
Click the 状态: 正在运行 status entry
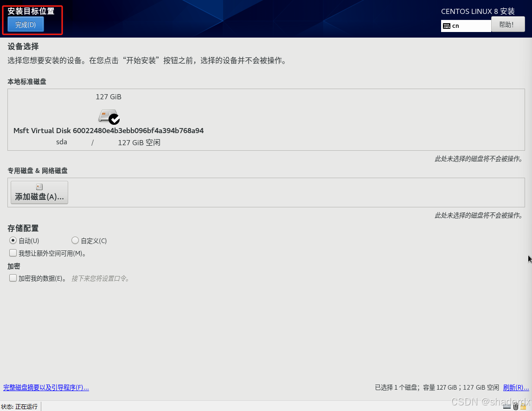point(19,406)
